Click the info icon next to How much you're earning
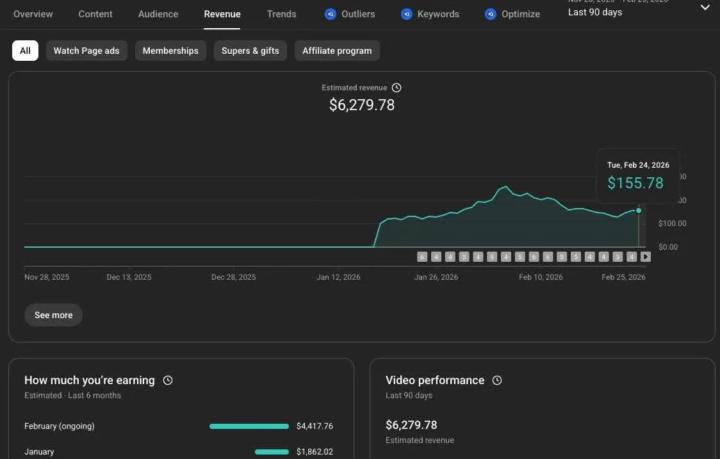Viewport: 720px width, 459px height. click(x=168, y=380)
